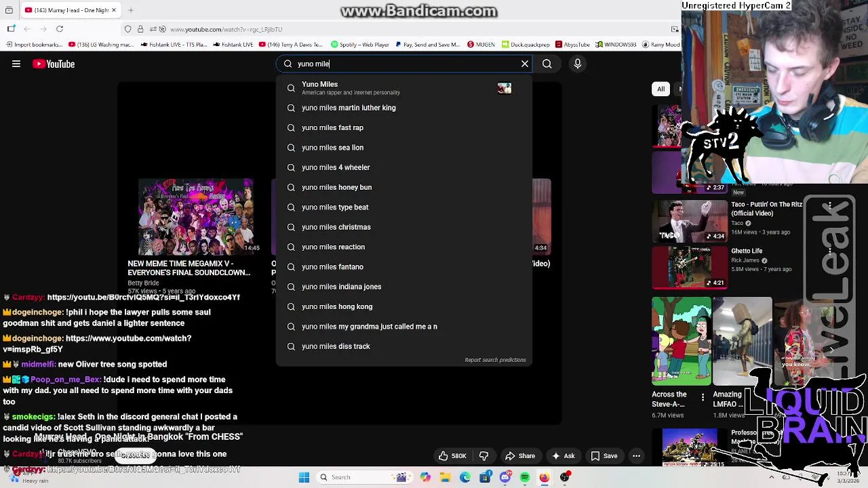Reload the page in the browser

click(60, 29)
